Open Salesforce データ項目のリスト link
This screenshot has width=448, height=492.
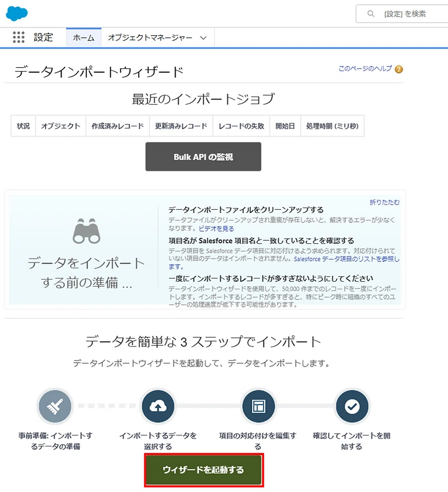(x=347, y=259)
